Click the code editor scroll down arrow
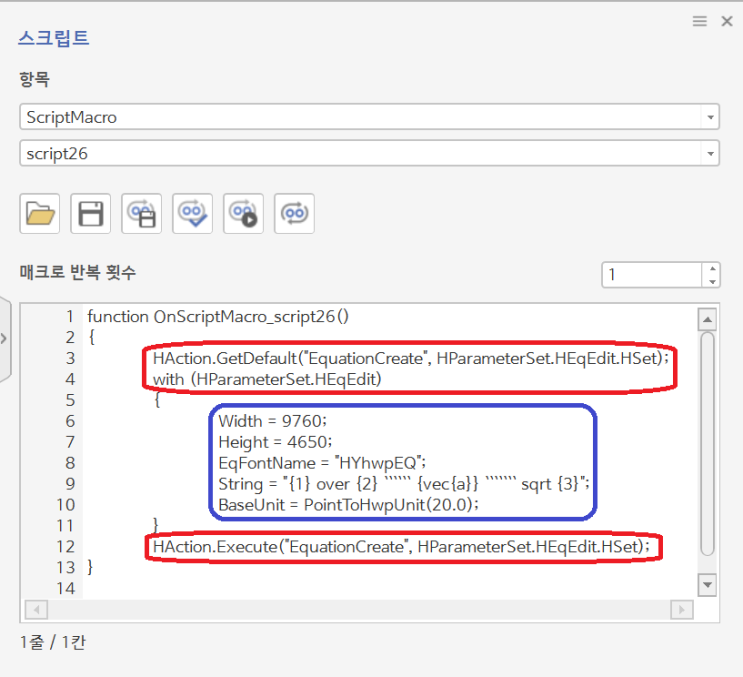Viewport: 743px width, 677px height. (707, 585)
